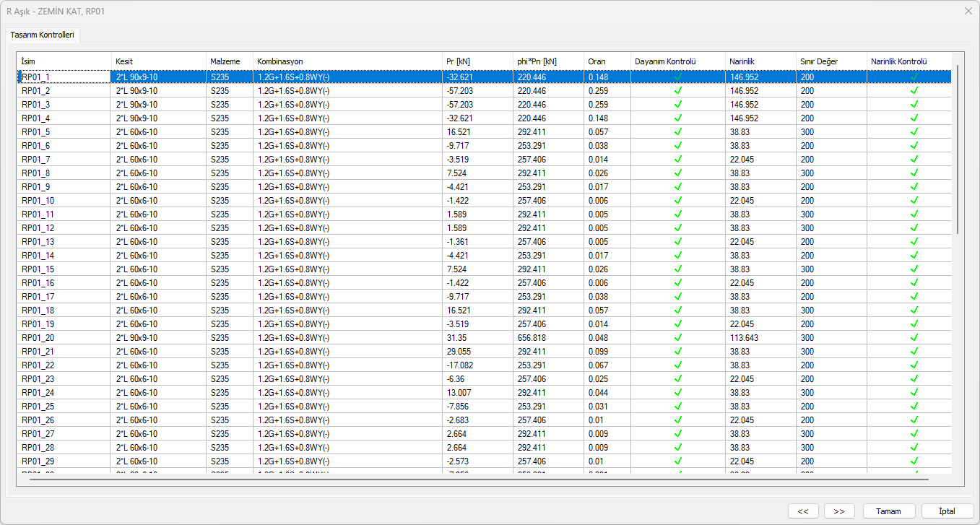Screen dimensions: 980x525
Task: Click the Narinlik Kontrolü checkmark for RP01_17
Action: (914, 297)
